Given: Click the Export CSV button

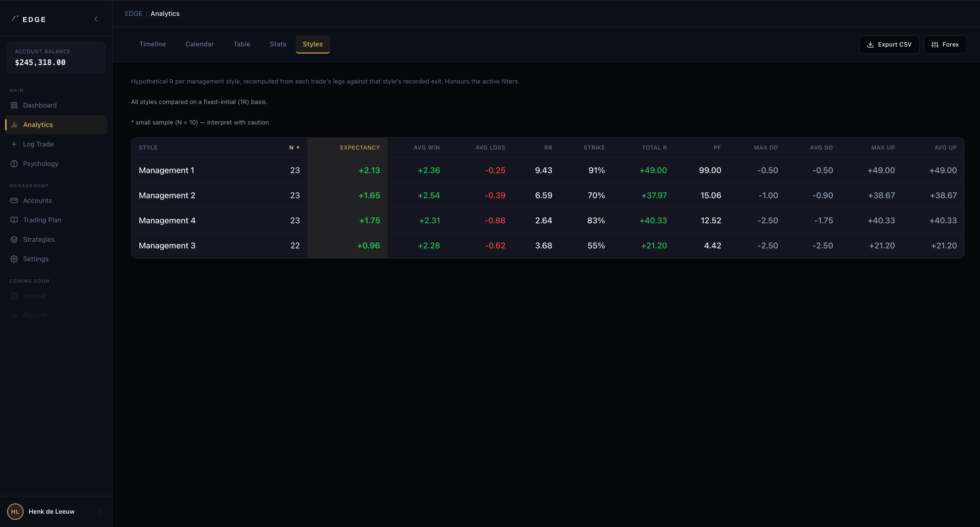Looking at the screenshot, I should (x=889, y=45).
